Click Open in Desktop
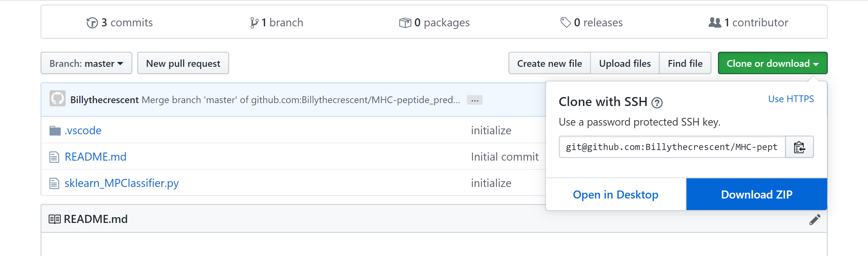This screenshot has width=868, height=256. [x=615, y=194]
